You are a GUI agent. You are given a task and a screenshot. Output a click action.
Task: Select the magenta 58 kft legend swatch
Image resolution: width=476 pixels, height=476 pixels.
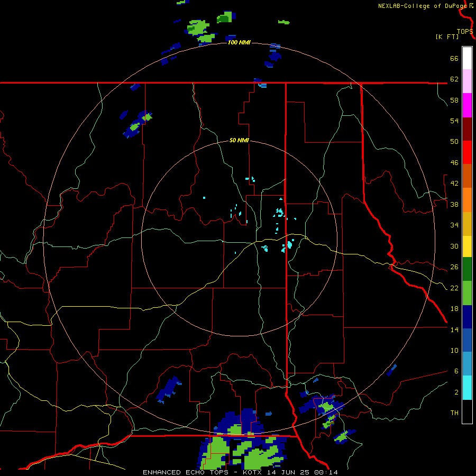467,105
